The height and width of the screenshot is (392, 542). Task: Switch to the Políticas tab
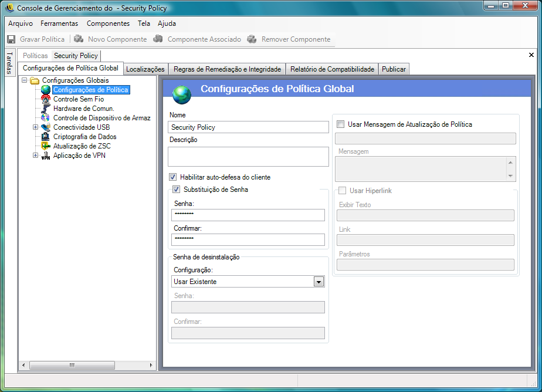click(35, 56)
